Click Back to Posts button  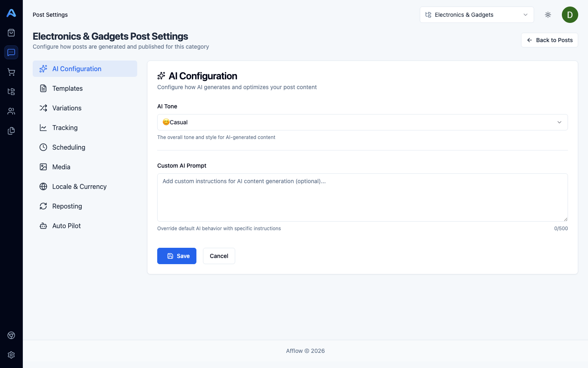(x=549, y=40)
